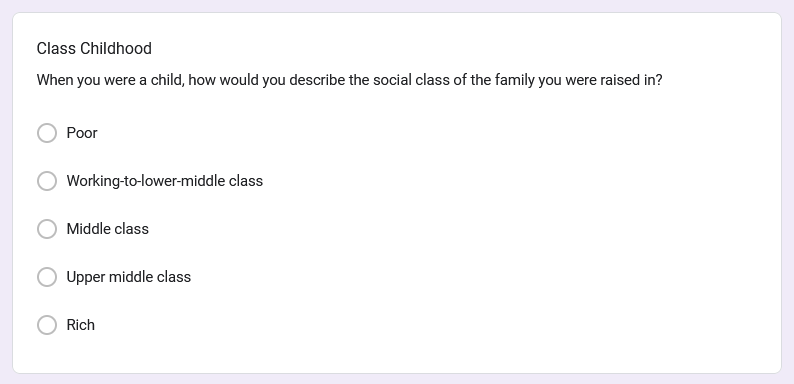Screen dimensions: 794x384
Task: Select the Rich radio button
Action: click(x=47, y=325)
